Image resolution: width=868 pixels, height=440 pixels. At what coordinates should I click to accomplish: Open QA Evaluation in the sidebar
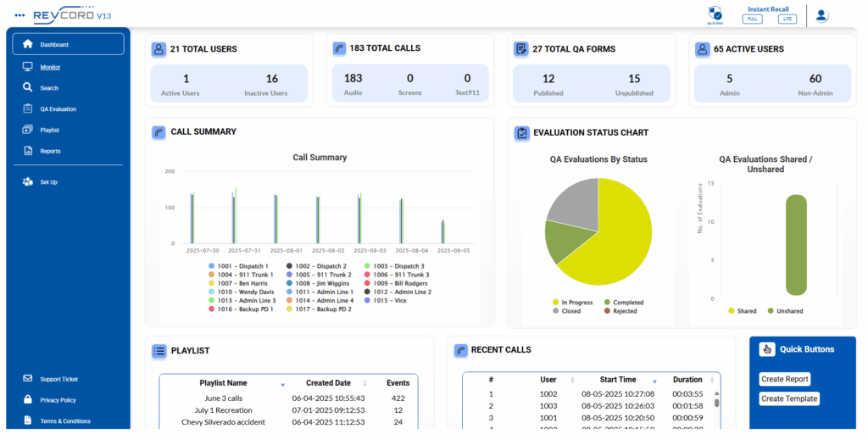[58, 109]
